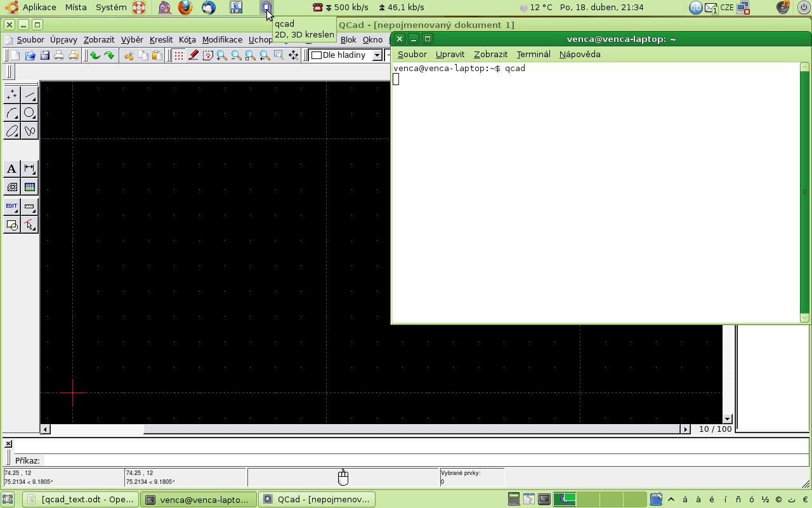Click the Copy icon in toolbar
The height and width of the screenshot is (508, 812).
[x=143, y=55]
